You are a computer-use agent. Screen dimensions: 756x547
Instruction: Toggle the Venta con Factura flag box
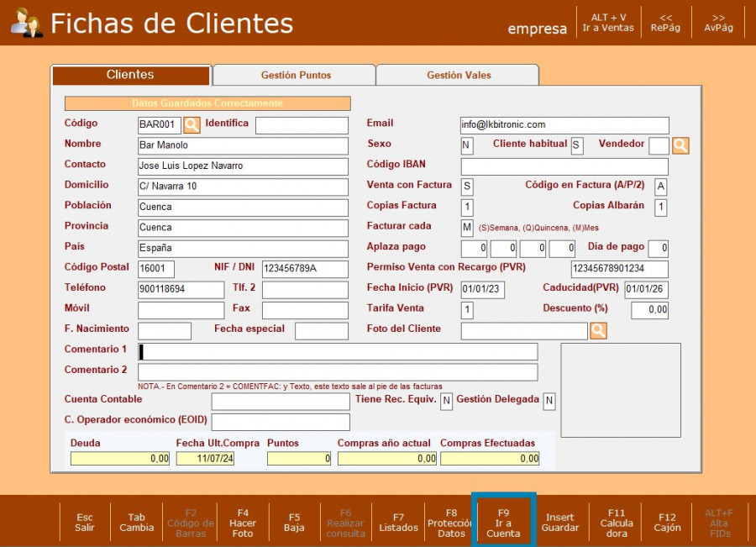[x=467, y=187]
